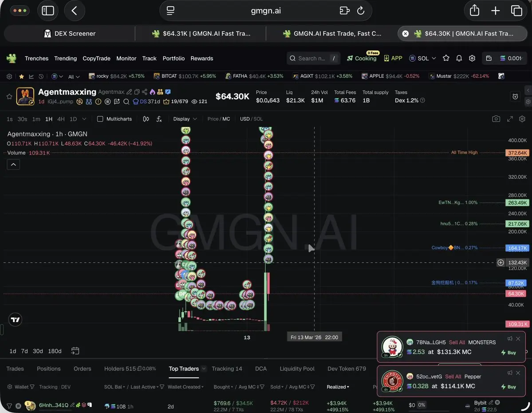The image size is (532, 413).
Task: Open the All filter dropdown in ticker bar
Action: [74, 77]
